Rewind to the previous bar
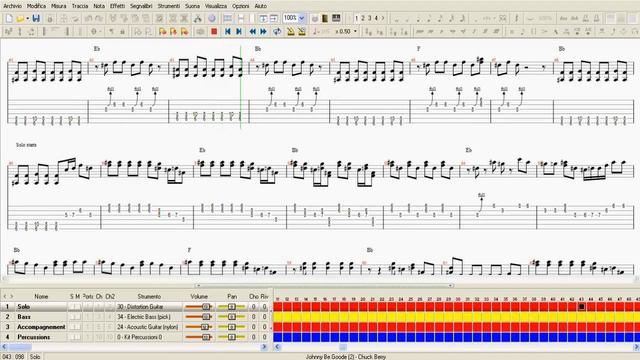 [253, 31]
